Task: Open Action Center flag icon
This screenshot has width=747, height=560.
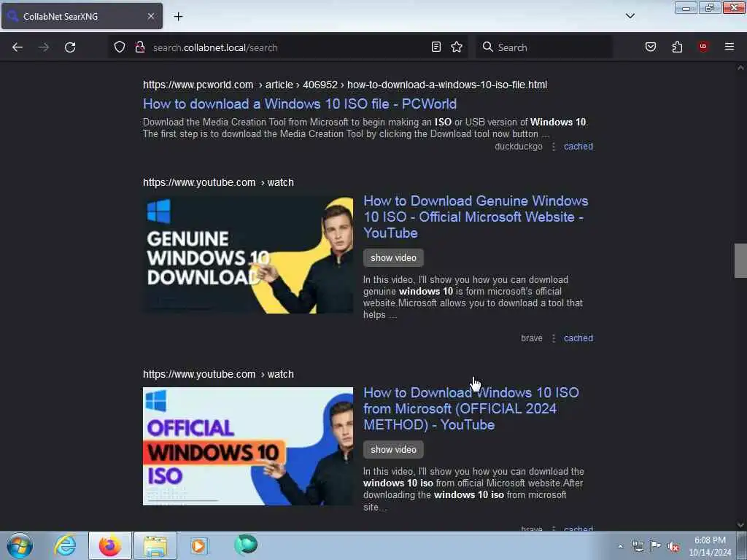Action: click(656, 546)
